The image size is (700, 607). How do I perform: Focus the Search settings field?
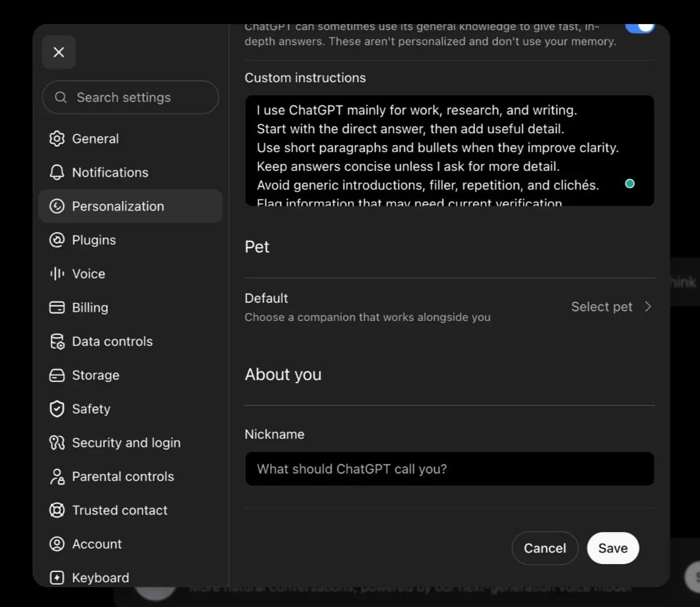(x=130, y=97)
